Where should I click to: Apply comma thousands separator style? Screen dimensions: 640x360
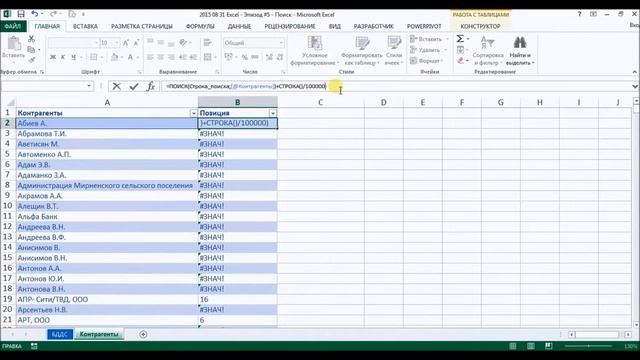click(x=255, y=57)
